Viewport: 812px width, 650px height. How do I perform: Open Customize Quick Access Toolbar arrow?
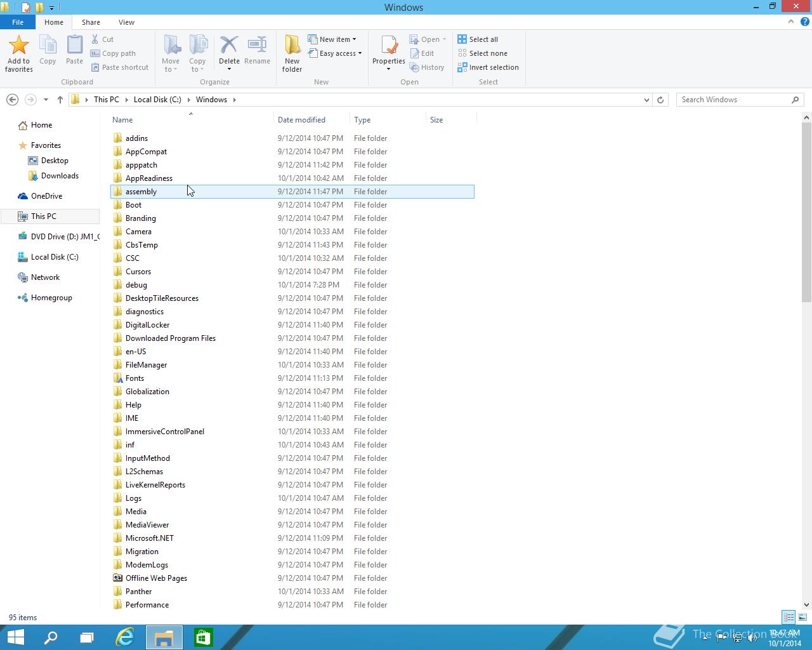click(52, 8)
